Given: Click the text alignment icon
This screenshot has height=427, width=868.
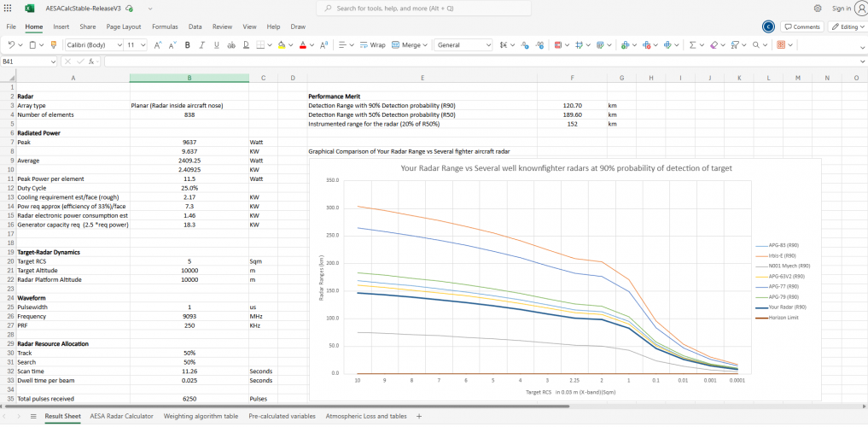Looking at the screenshot, I should [x=342, y=45].
